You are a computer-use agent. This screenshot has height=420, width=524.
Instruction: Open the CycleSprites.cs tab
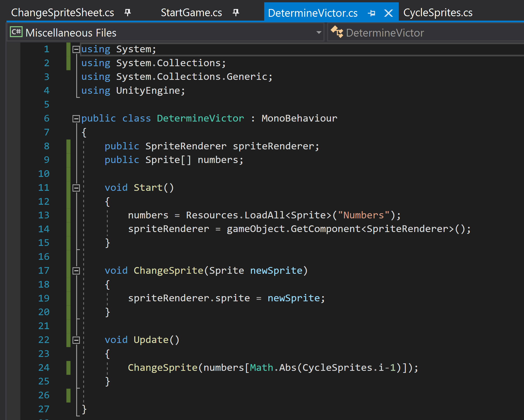pos(438,13)
